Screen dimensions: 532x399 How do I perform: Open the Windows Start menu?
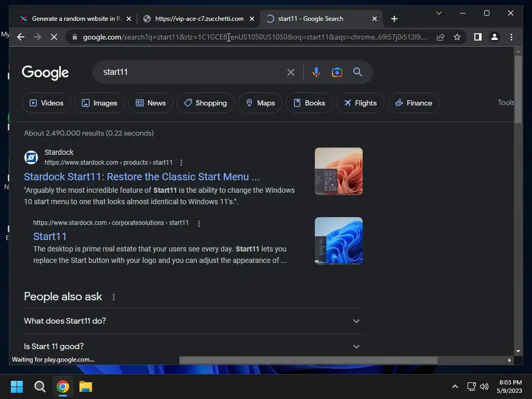coord(17,387)
